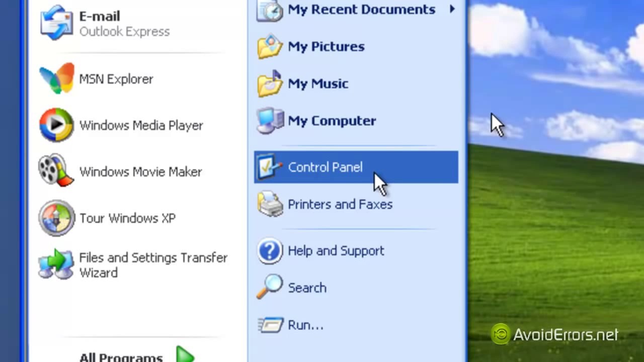This screenshot has height=362, width=644.
Task: Choose the MSN Explorer text entry
Action: [116, 79]
